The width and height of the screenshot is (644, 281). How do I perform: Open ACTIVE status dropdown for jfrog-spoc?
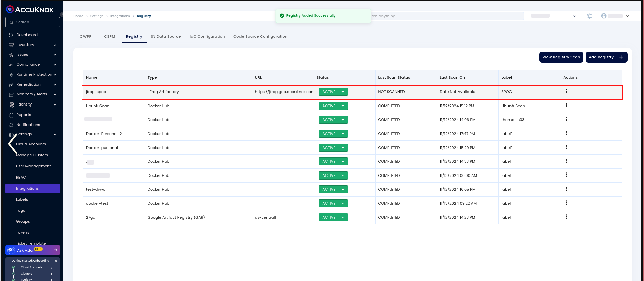pos(333,92)
